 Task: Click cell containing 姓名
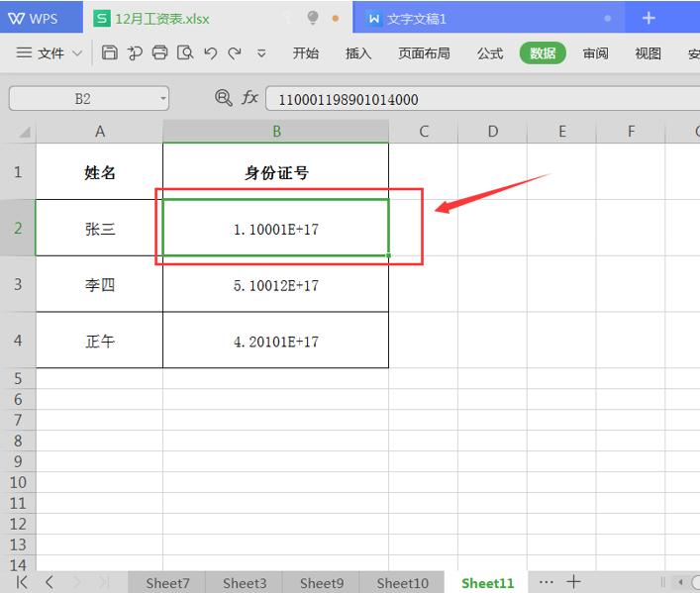[100, 172]
